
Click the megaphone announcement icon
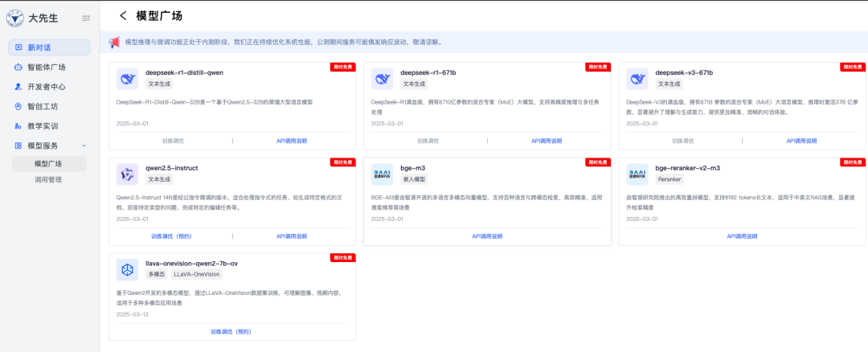tap(114, 42)
